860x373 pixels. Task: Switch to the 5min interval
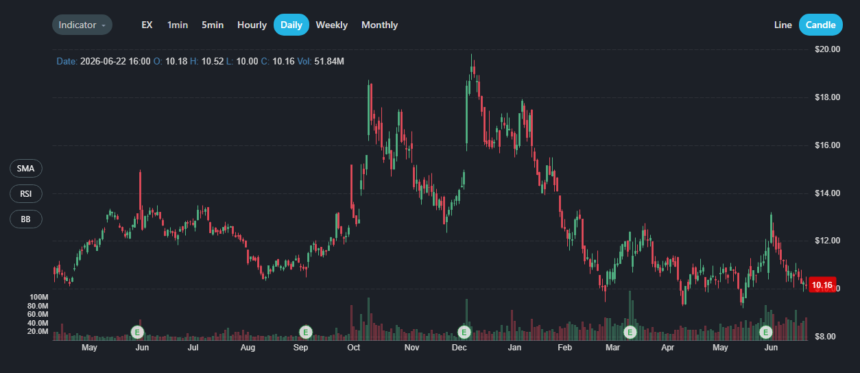pos(212,25)
